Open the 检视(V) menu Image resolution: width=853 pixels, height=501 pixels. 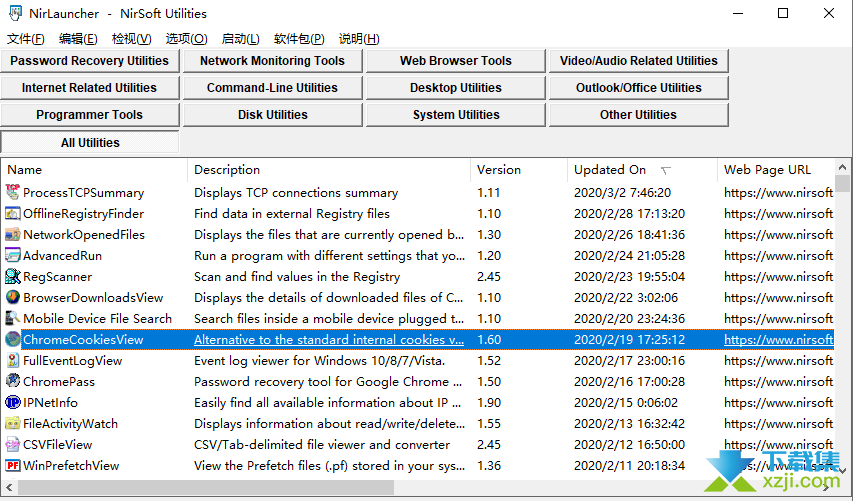coord(131,39)
